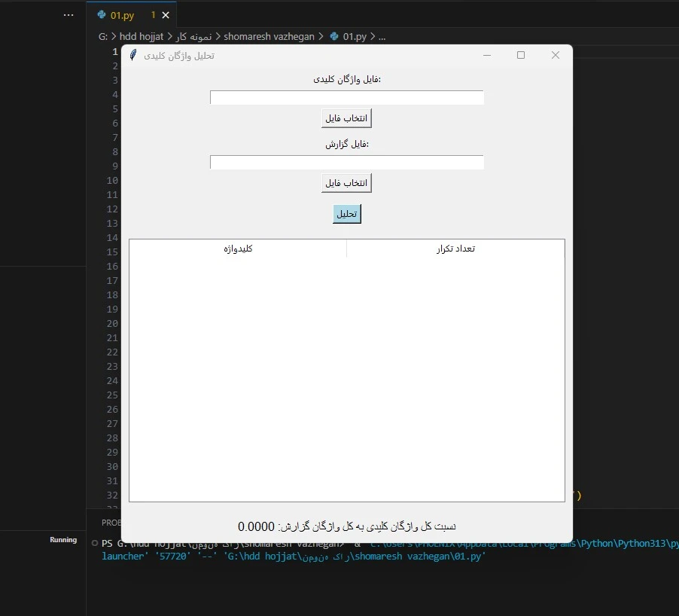Image resolution: width=679 pixels, height=616 pixels.
Task: Minimize the تحلیل واژگان کلیدی window
Action: click(487, 55)
